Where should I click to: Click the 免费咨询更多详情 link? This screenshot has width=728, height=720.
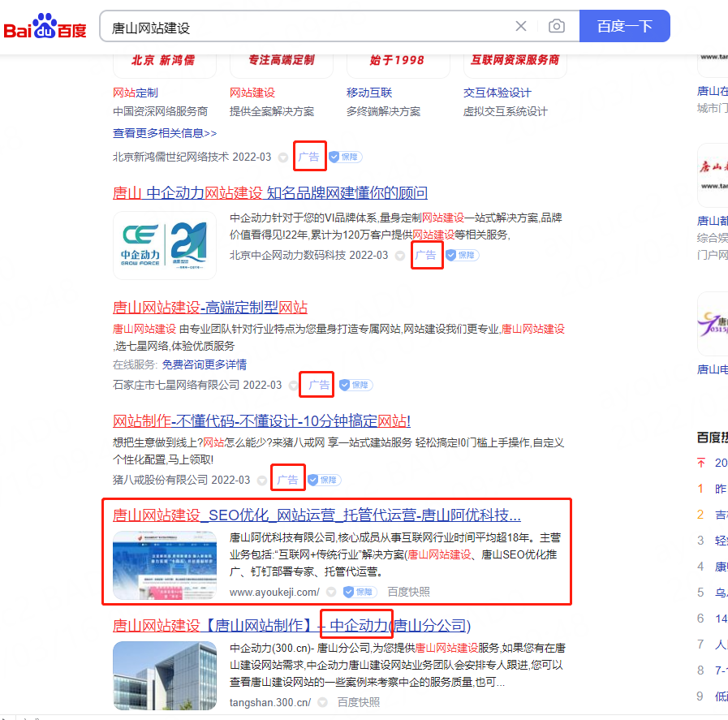tap(205, 365)
